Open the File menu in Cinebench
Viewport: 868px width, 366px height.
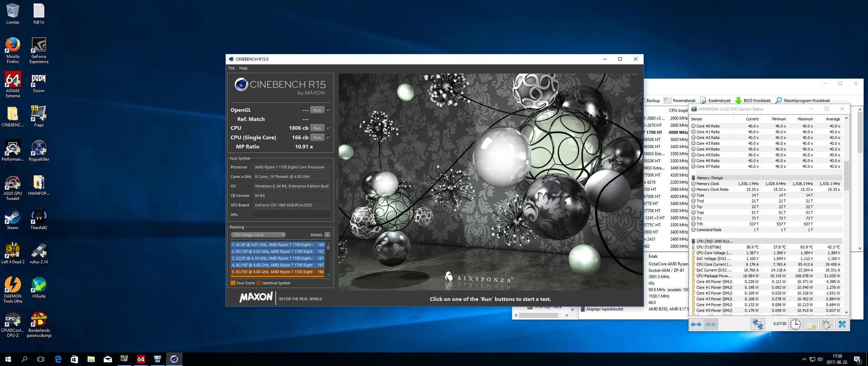pyautogui.click(x=231, y=68)
